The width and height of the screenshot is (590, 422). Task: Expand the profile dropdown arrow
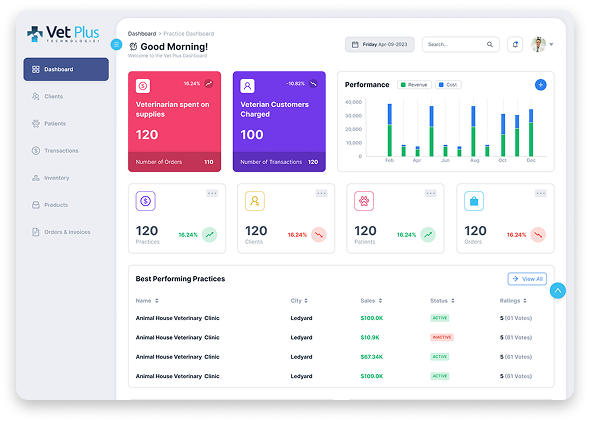[x=551, y=44]
